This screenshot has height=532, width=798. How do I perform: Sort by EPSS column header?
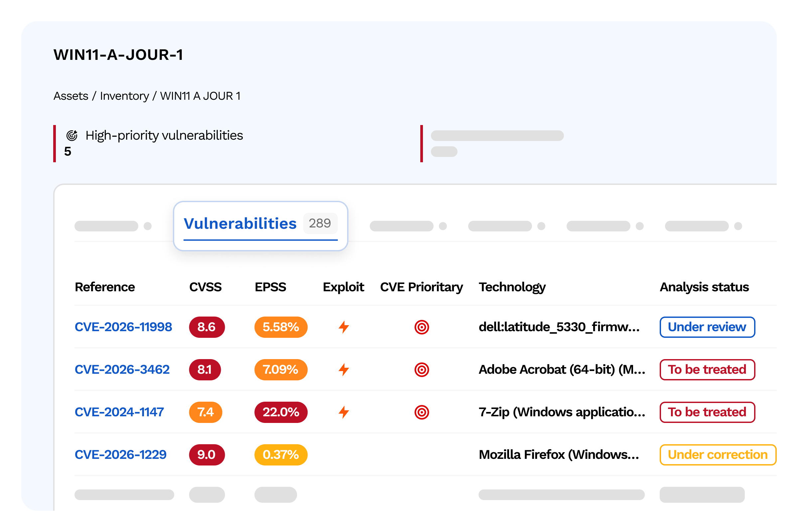[270, 287]
